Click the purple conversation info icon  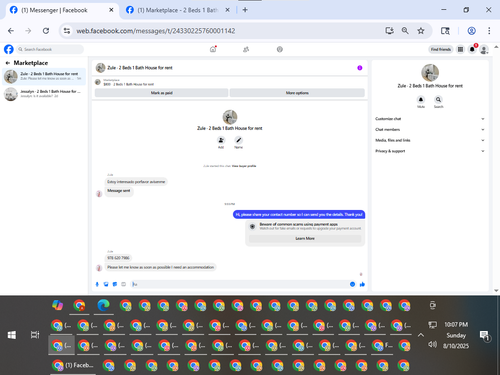coord(360,68)
